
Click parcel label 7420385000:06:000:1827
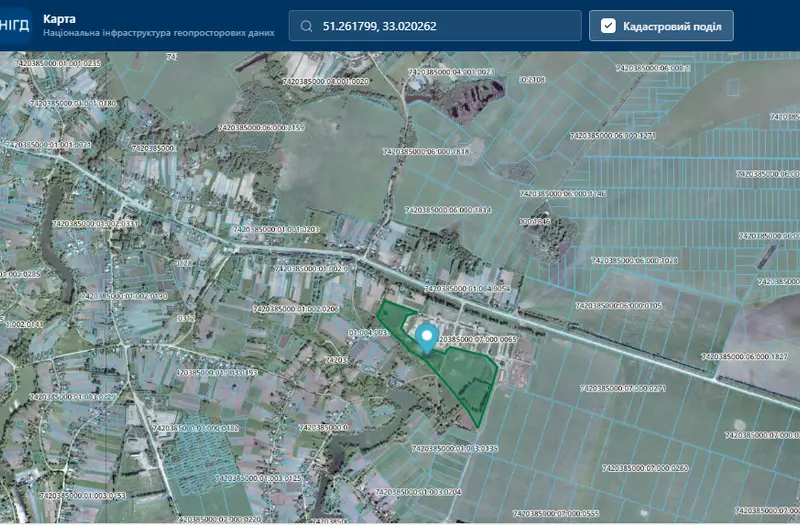[744, 357]
